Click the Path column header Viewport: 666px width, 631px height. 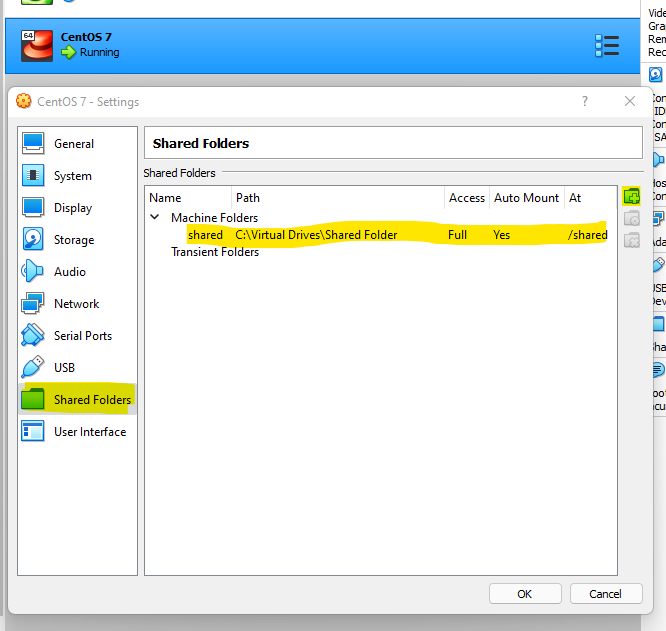[248, 198]
